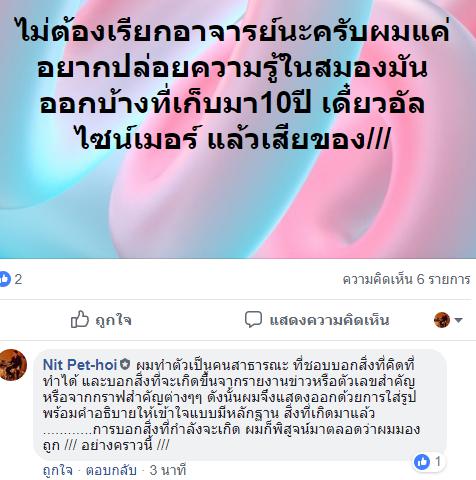Visit the Nit Pet-hoi profile name link

pos(80,365)
